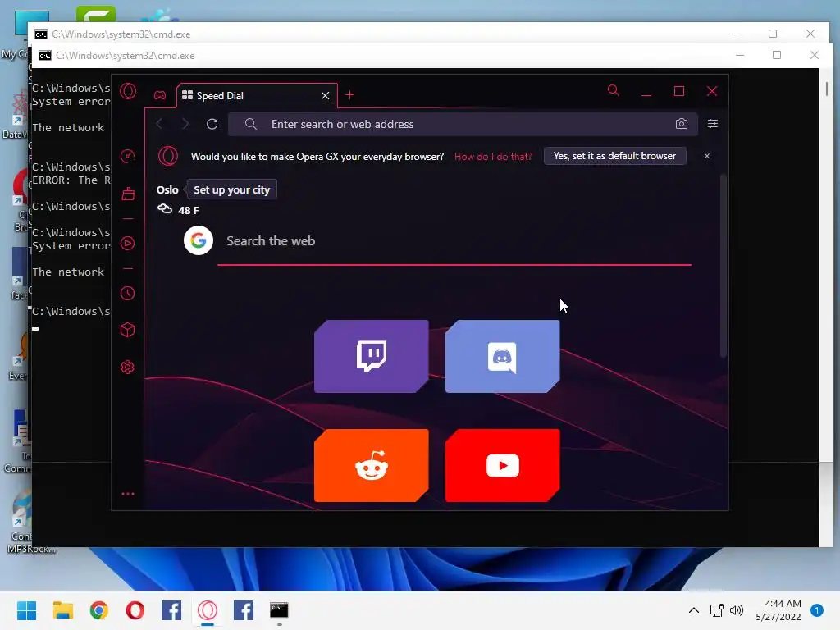Image resolution: width=840 pixels, height=630 pixels.
Task: Open the Reddit speed dial tile
Action: tap(372, 466)
